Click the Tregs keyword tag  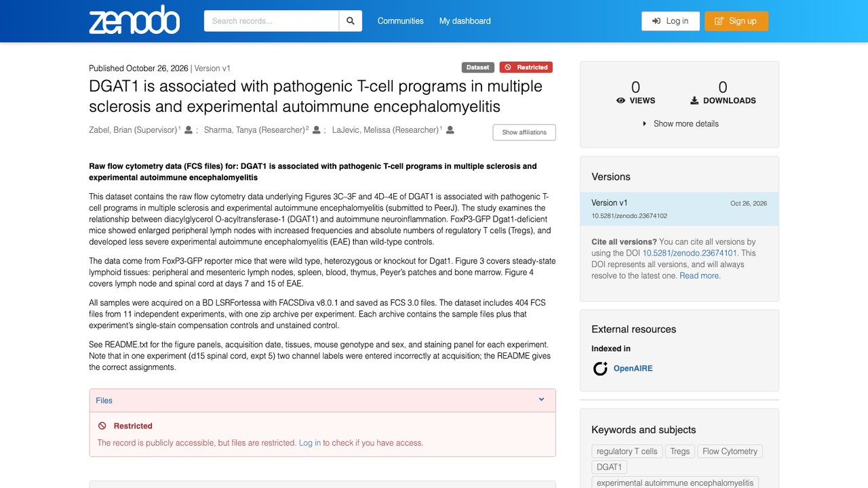tap(680, 451)
